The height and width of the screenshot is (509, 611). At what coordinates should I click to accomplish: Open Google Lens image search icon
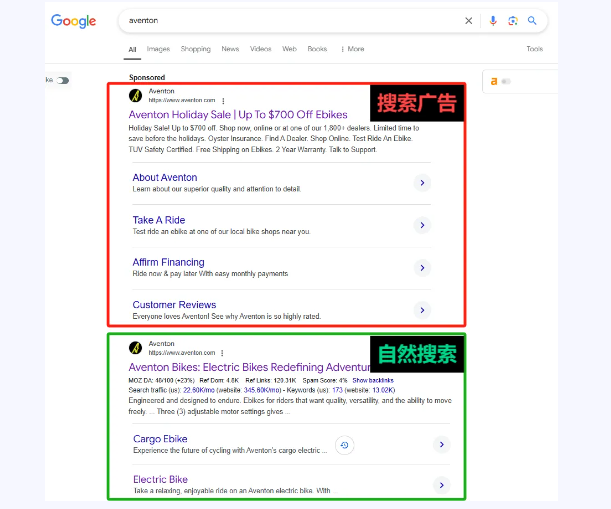point(513,21)
